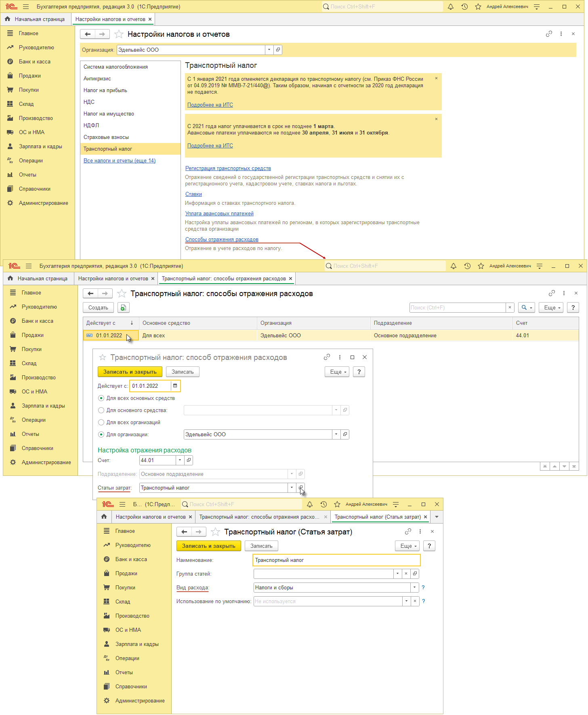The image size is (588, 715).
Task: Open Зарплата и кадры in top sidebar
Action: click(40, 146)
